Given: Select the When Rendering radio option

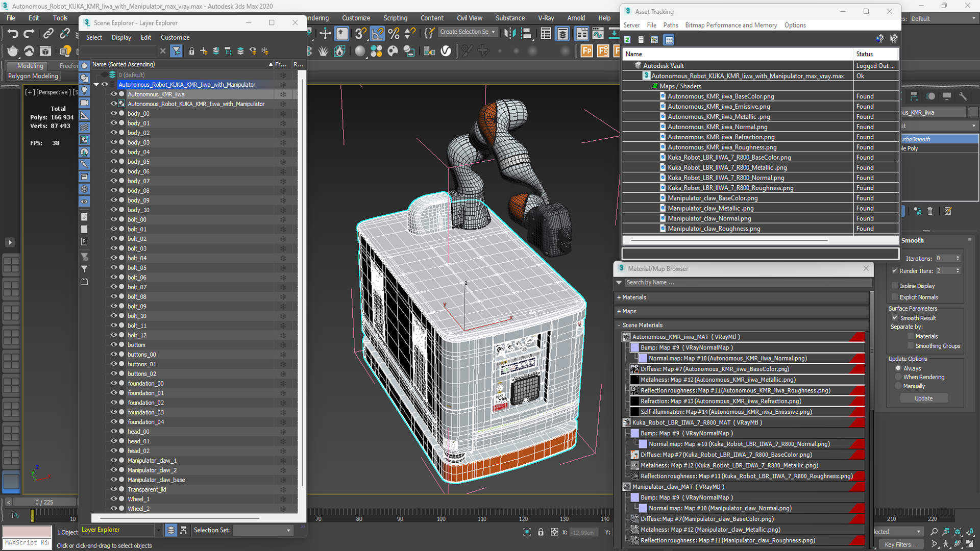Looking at the screenshot, I should (898, 377).
